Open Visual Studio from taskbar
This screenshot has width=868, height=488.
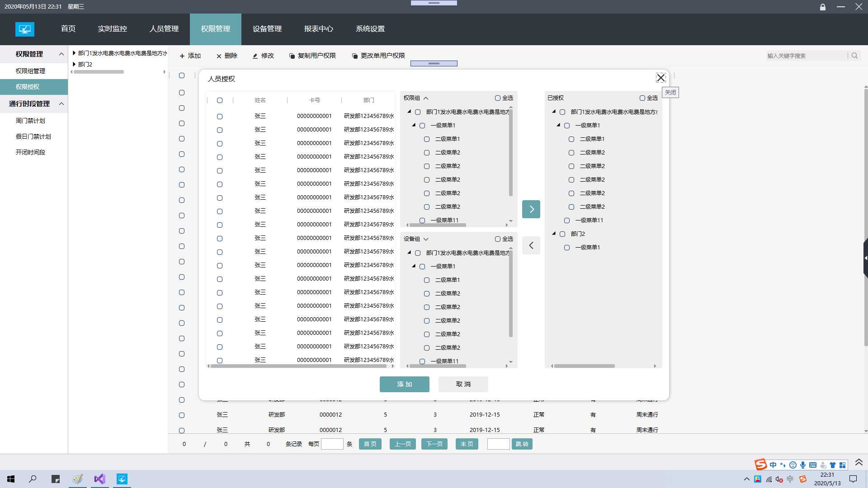[99, 479]
